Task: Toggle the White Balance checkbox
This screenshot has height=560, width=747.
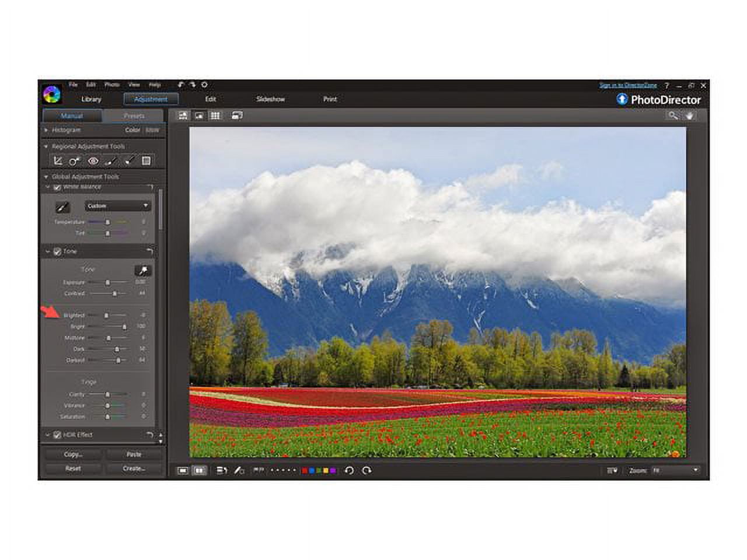Action: (57, 187)
